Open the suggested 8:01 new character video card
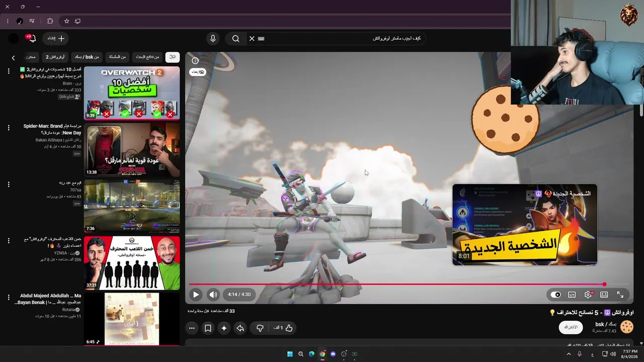This screenshot has width=644, height=362. pyautogui.click(x=525, y=224)
